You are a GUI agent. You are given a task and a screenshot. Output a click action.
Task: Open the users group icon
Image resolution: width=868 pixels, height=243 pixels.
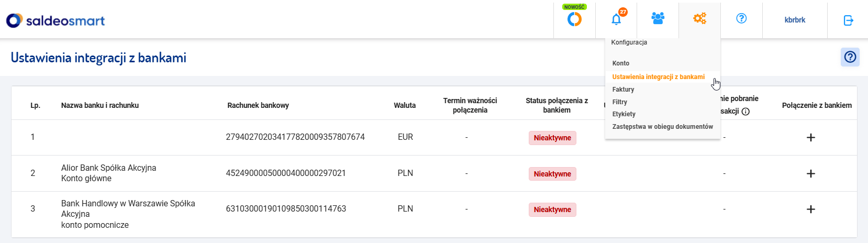click(658, 18)
